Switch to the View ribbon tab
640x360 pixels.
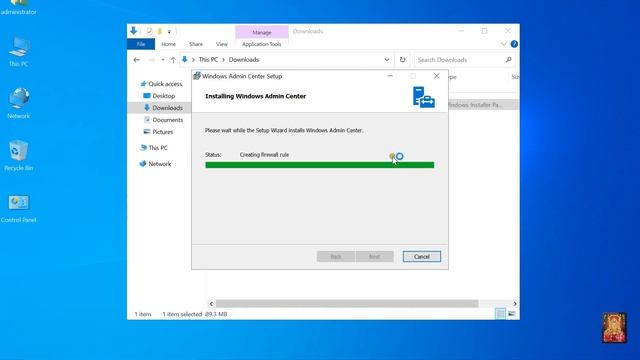(x=222, y=44)
